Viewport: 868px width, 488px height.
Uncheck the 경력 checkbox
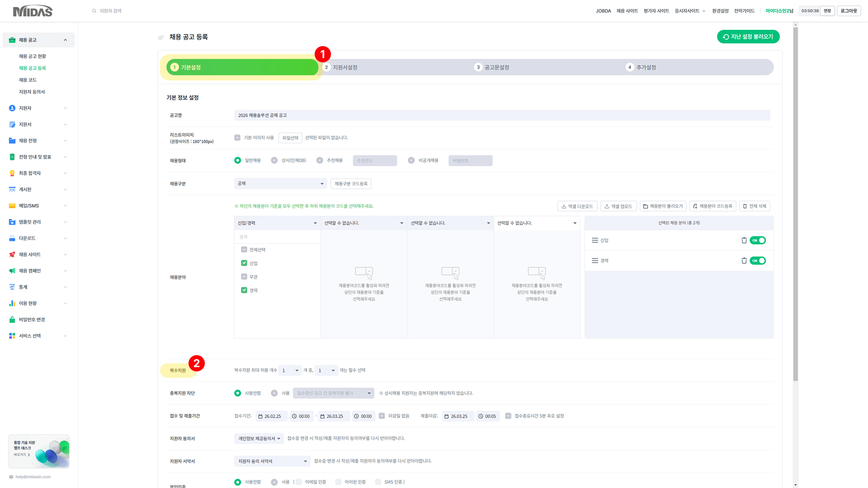pos(244,290)
